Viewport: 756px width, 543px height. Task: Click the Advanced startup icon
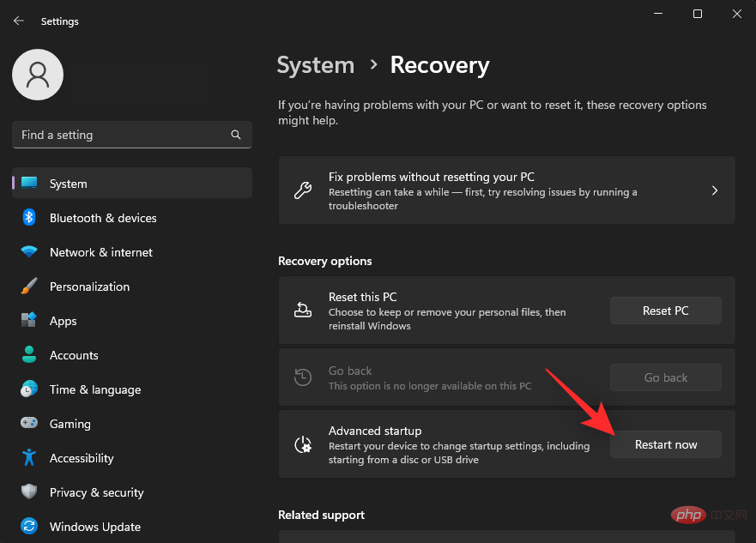302,444
